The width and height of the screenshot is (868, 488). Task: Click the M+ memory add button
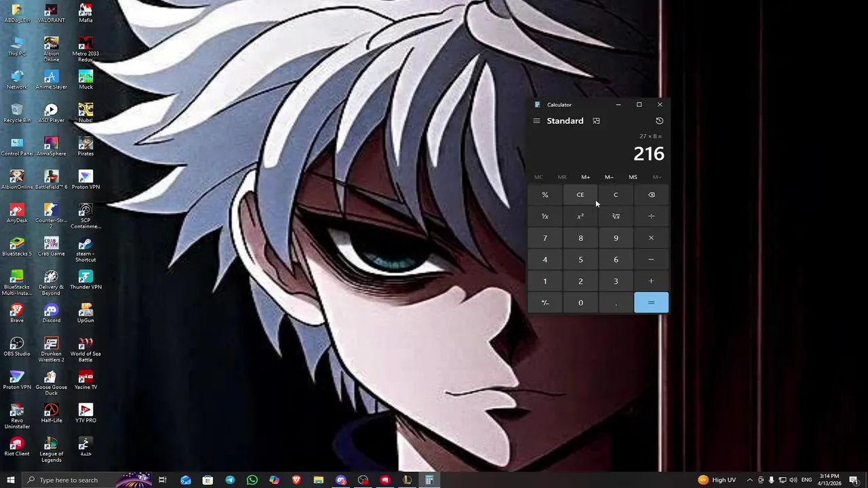585,177
